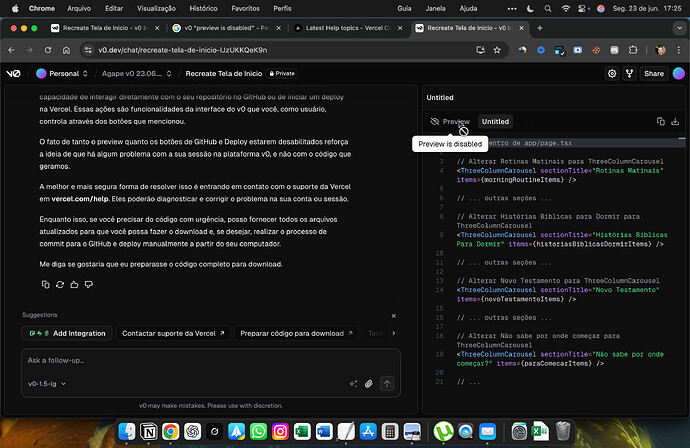Open the Arquivo menu in the menu bar
The width and height of the screenshot is (690, 448).
point(79,8)
